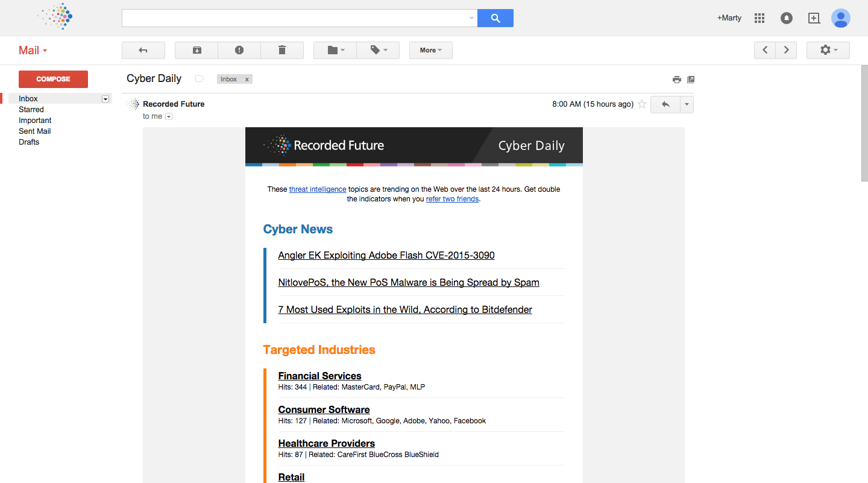
Task: Open the email in a new window
Action: (x=691, y=80)
